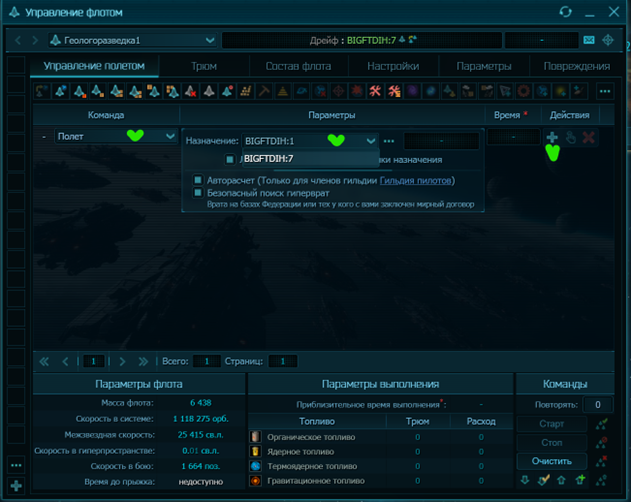
Task: Open the Состав флота tab
Action: coord(298,66)
